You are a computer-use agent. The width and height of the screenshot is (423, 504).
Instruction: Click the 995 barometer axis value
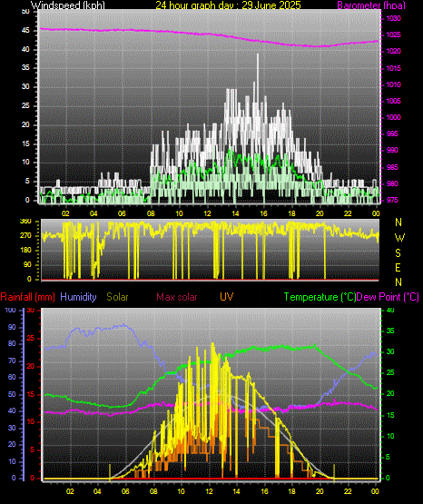392,133
